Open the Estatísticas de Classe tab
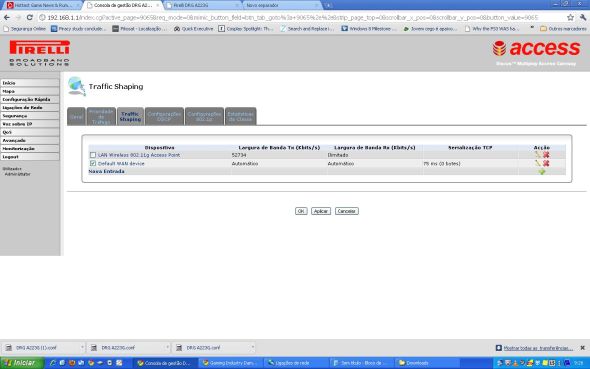Image resolution: width=590 pixels, height=369 pixels. click(x=240, y=116)
